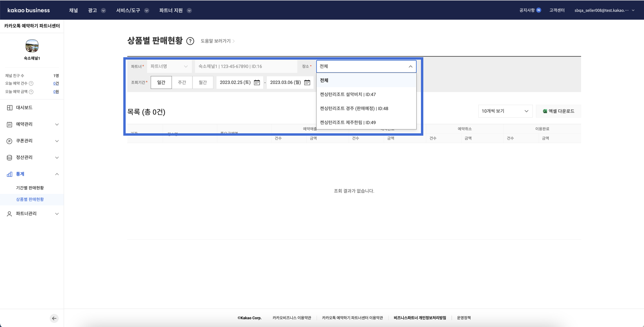644x327 pixels.
Task: Click the help question mark icon beside the title
Action: [190, 41]
